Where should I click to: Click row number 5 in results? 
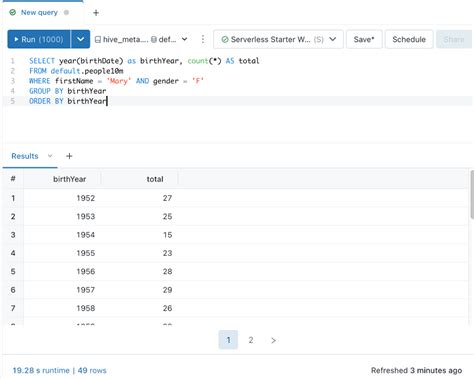(x=13, y=271)
